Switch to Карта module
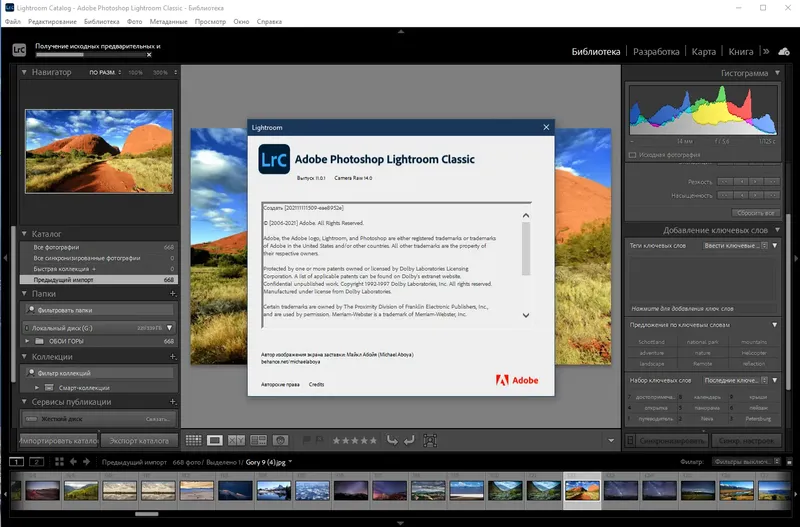 [x=704, y=52]
